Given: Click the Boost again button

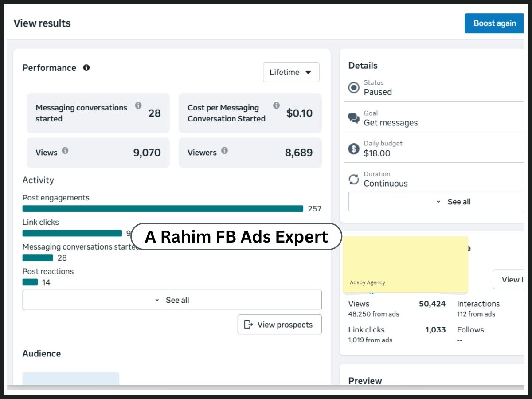Looking at the screenshot, I should pos(494,23).
